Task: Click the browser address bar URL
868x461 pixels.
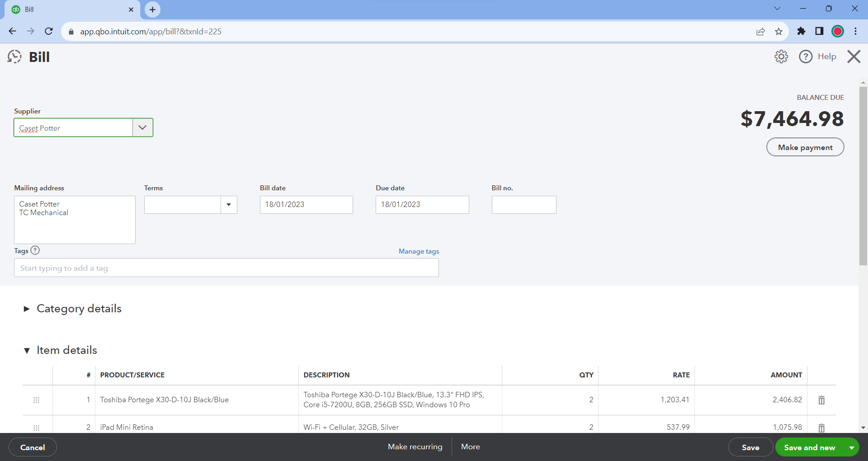Action: [151, 32]
